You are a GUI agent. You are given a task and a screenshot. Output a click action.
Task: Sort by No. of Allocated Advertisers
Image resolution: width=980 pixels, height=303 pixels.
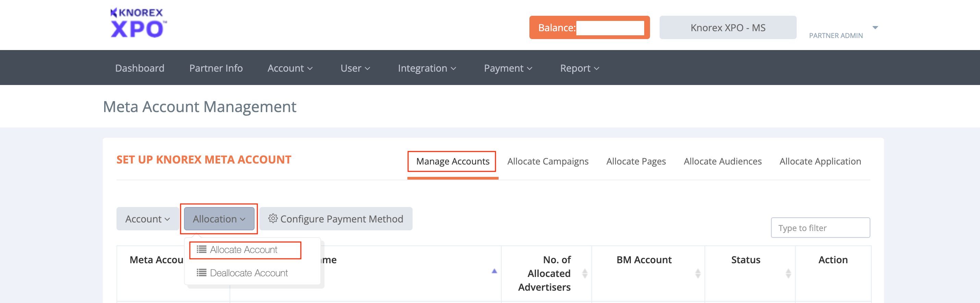584,273
